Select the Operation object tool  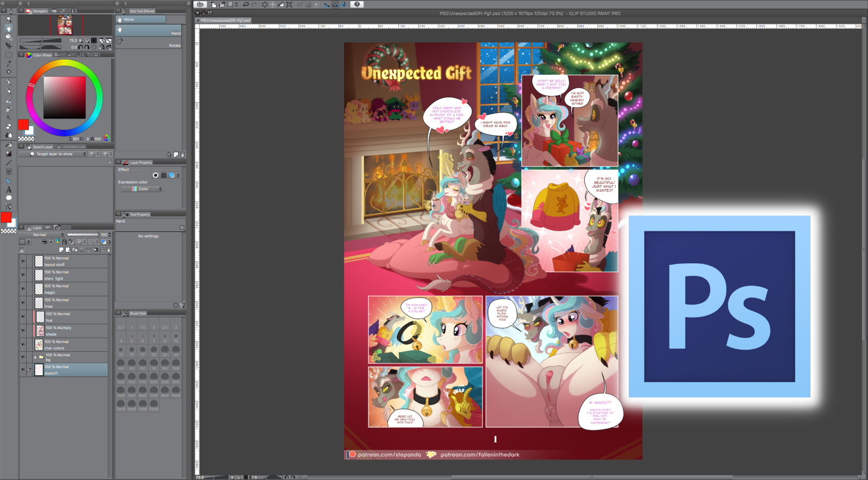9,37
